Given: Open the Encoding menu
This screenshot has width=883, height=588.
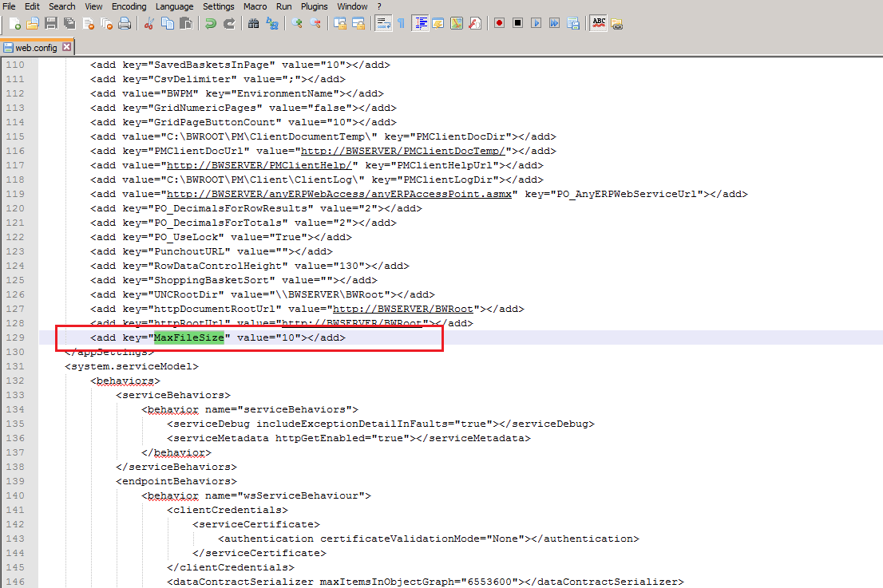Looking at the screenshot, I should (x=129, y=6).
